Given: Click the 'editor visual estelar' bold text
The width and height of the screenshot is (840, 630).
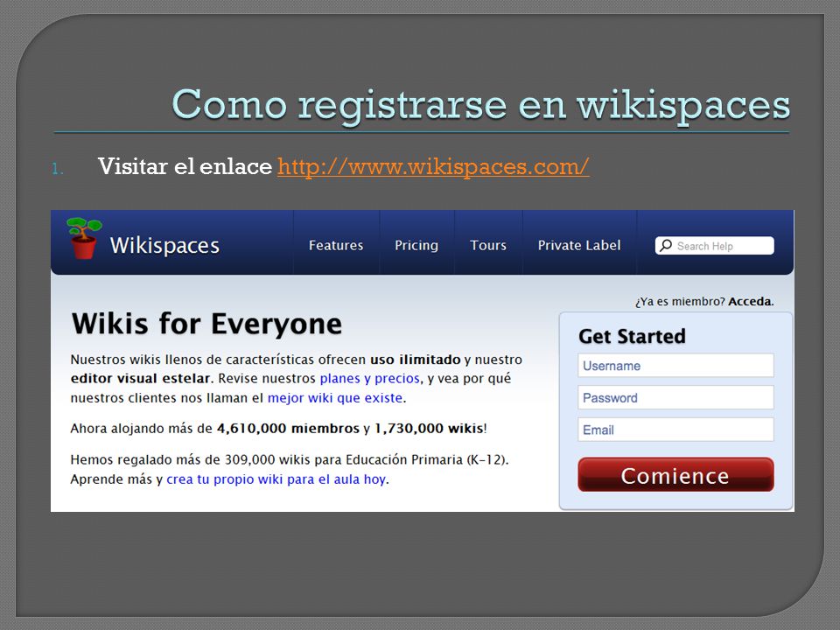Looking at the screenshot, I should point(140,379).
